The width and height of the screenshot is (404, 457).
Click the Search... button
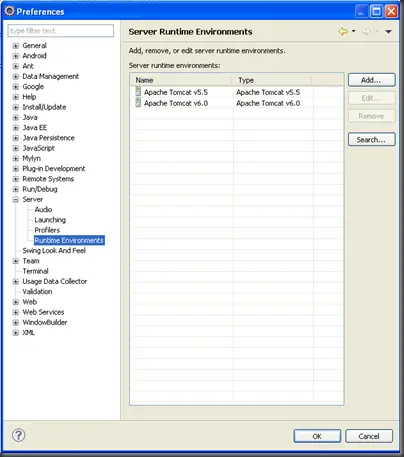pyautogui.click(x=371, y=140)
